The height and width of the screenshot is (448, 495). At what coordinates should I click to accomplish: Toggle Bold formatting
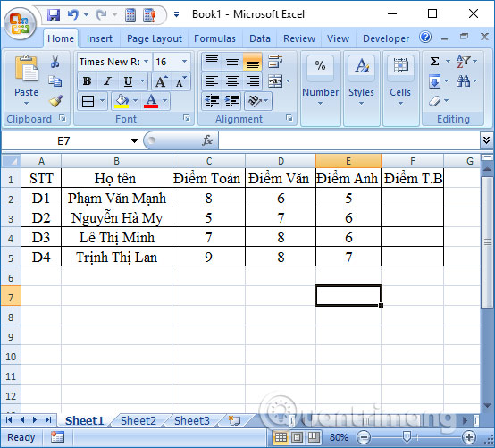88,81
